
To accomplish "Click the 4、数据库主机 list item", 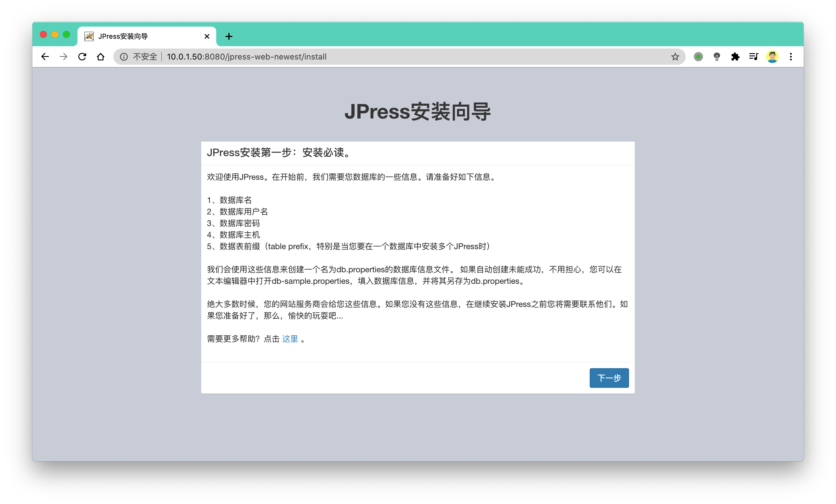I will (x=234, y=235).
